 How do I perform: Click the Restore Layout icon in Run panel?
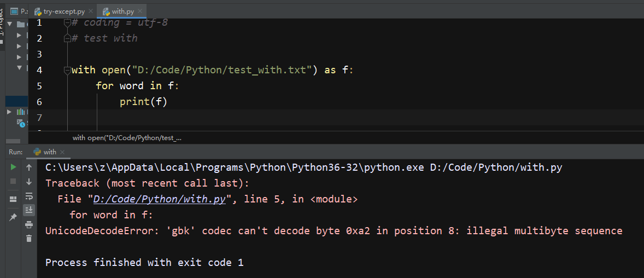(x=13, y=199)
